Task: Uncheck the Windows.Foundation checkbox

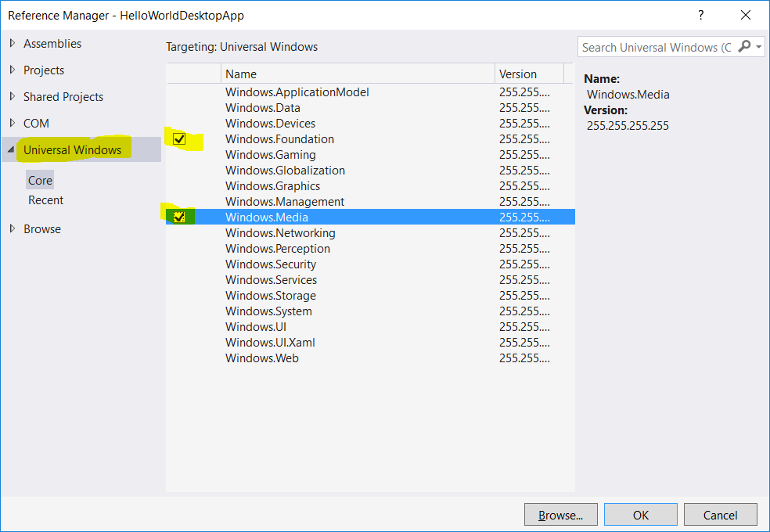Action: 179,139
